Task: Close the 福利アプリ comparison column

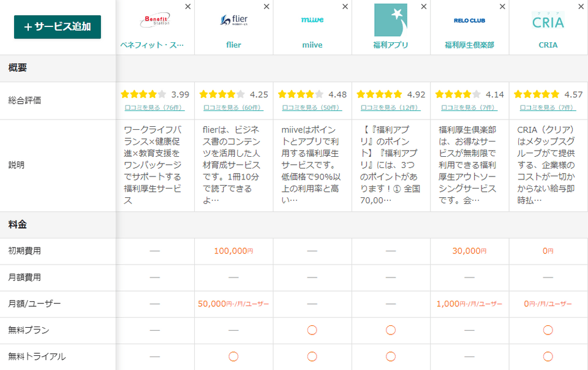Action: tap(423, 7)
